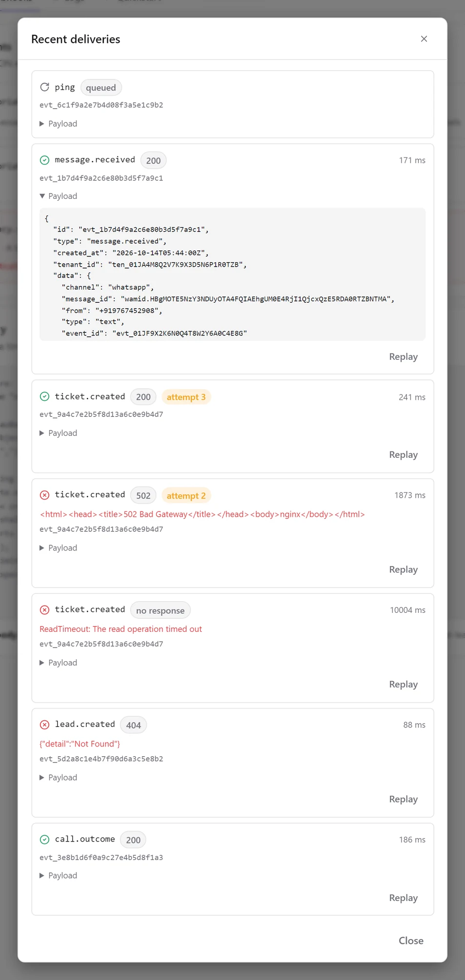
Task: Click the ReadTimeout error message
Action: 120,629
